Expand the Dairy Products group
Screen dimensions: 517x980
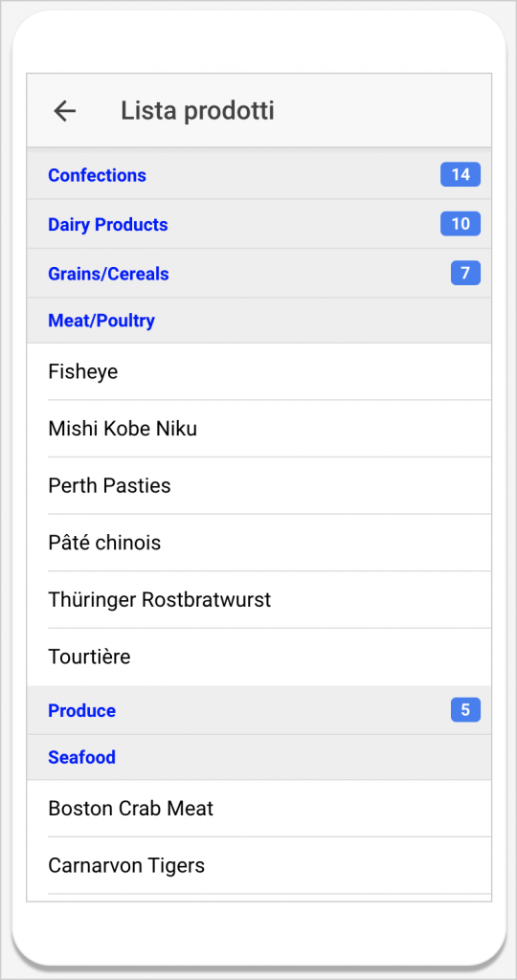[x=258, y=224]
